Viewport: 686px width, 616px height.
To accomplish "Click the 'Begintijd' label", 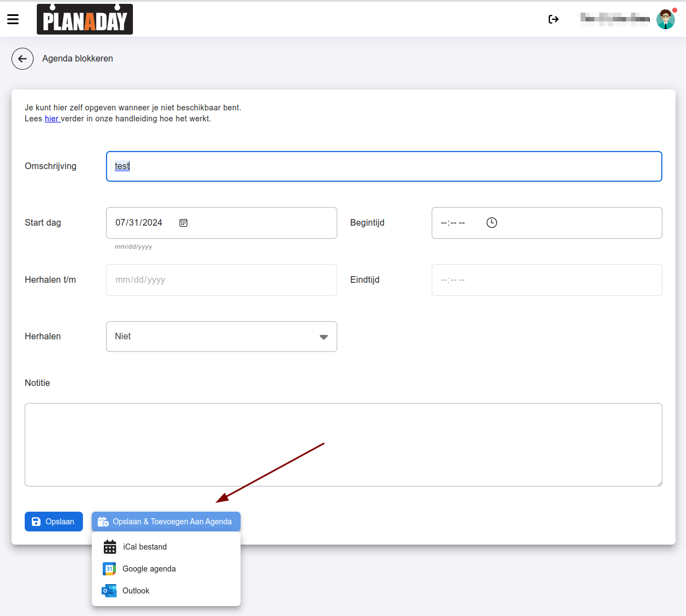I will click(367, 223).
